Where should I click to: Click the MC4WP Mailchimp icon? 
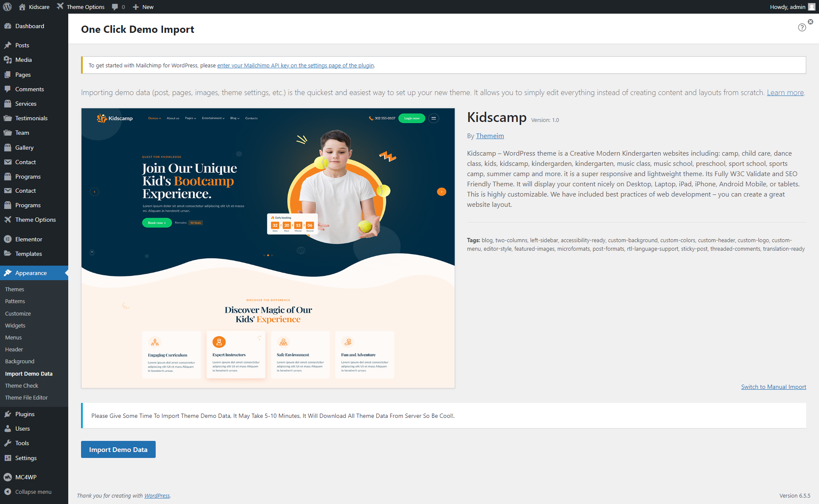tap(8, 477)
